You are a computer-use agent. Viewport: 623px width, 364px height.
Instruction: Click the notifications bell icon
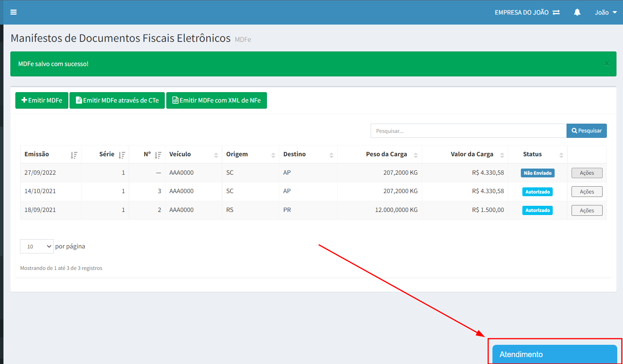577,12
